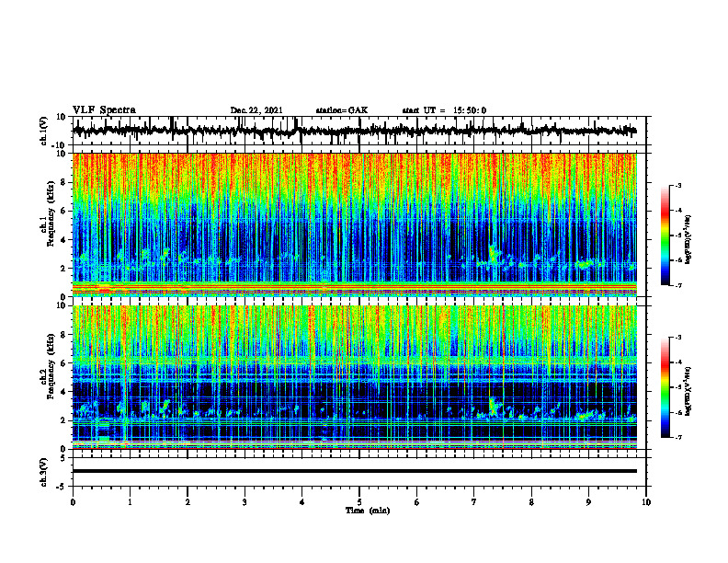Click time axis tick label "7"
Screen dimensions: 728x563
tap(474, 502)
